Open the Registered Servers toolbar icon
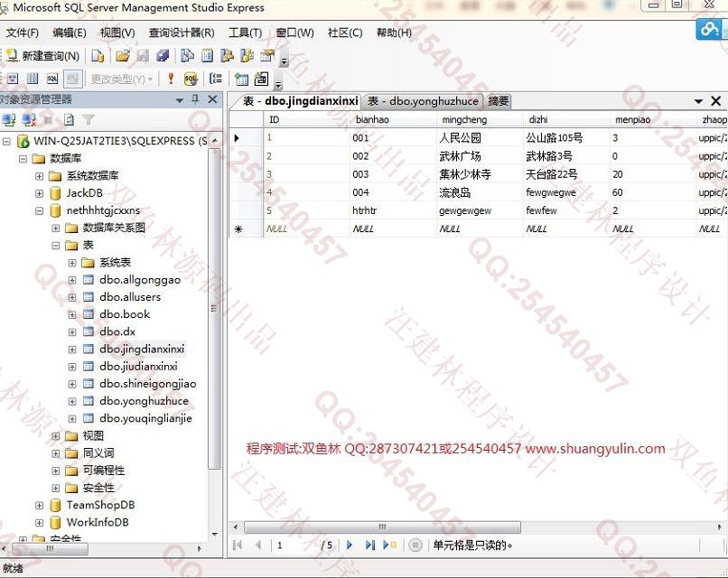728x578 pixels. click(x=187, y=56)
